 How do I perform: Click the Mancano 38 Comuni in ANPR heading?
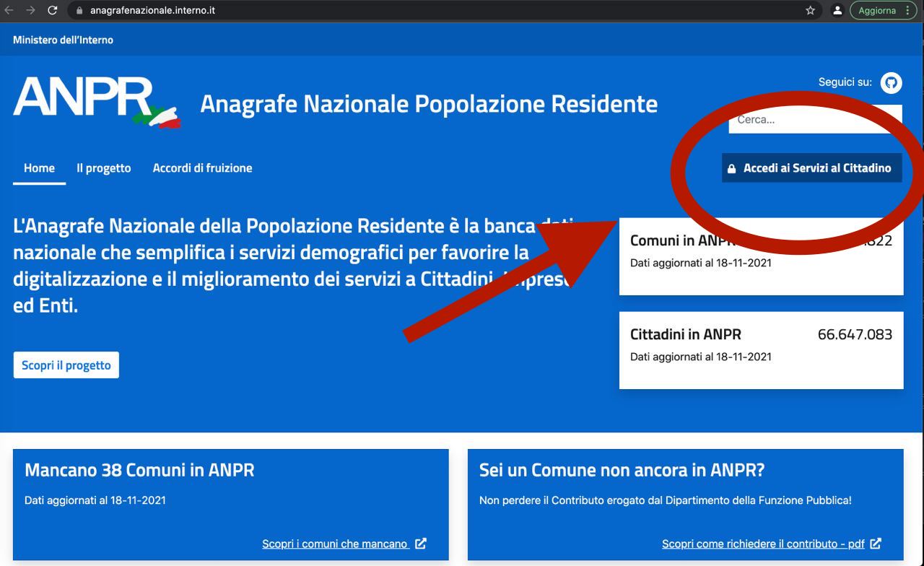tap(139, 470)
